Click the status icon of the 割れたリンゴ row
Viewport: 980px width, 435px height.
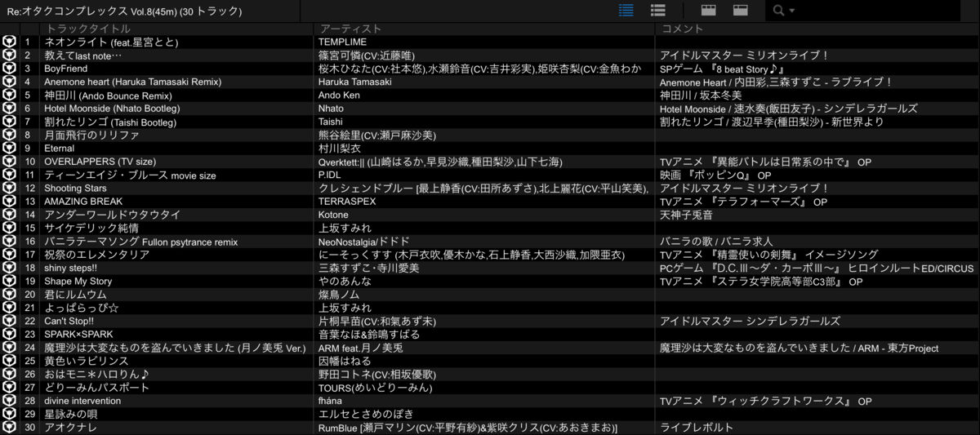pyautogui.click(x=9, y=122)
